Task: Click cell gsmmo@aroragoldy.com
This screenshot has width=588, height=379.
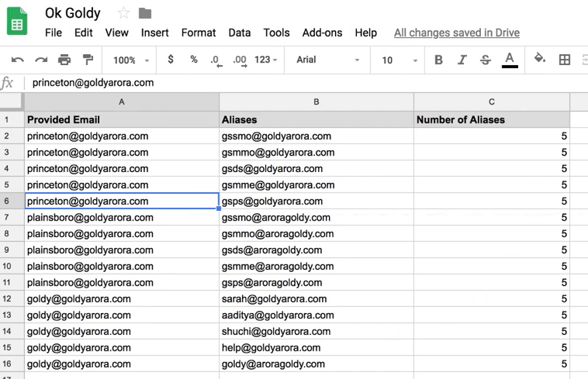Action: [x=316, y=234]
